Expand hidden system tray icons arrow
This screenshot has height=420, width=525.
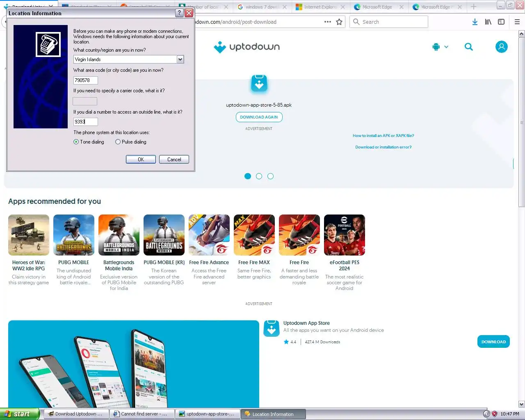[486, 414]
